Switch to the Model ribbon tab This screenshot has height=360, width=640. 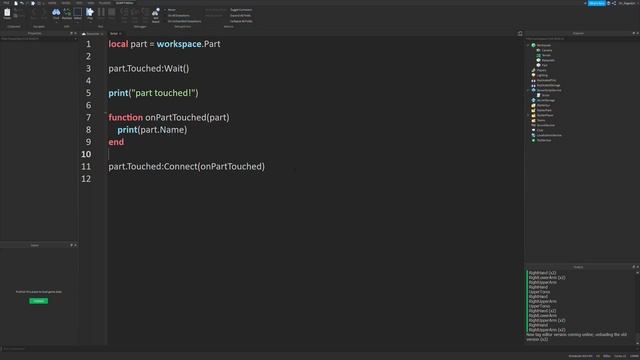[66, 3]
